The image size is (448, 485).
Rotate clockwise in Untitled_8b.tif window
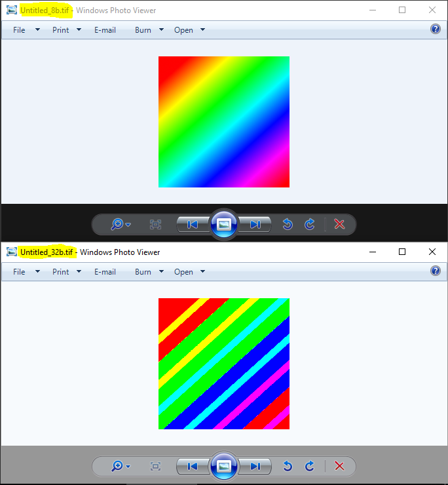(310, 224)
